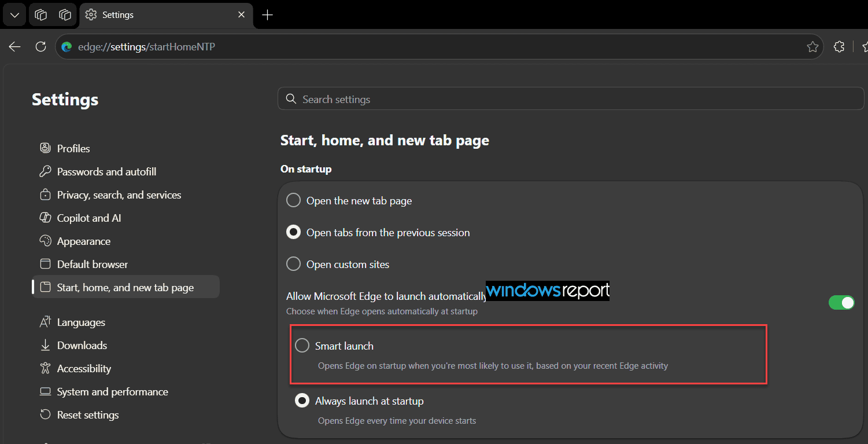Open System and performance settings
This screenshot has height=444, width=868.
[126, 392]
